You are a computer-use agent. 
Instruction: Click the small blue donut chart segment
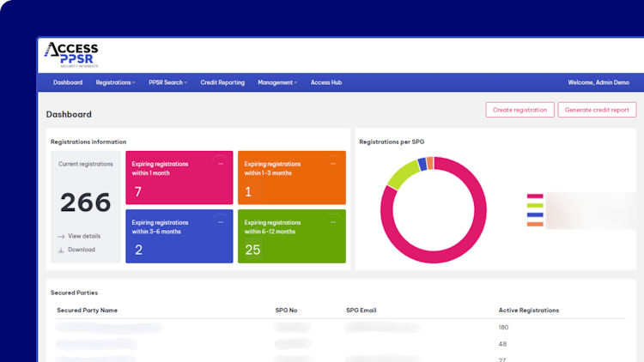point(422,164)
